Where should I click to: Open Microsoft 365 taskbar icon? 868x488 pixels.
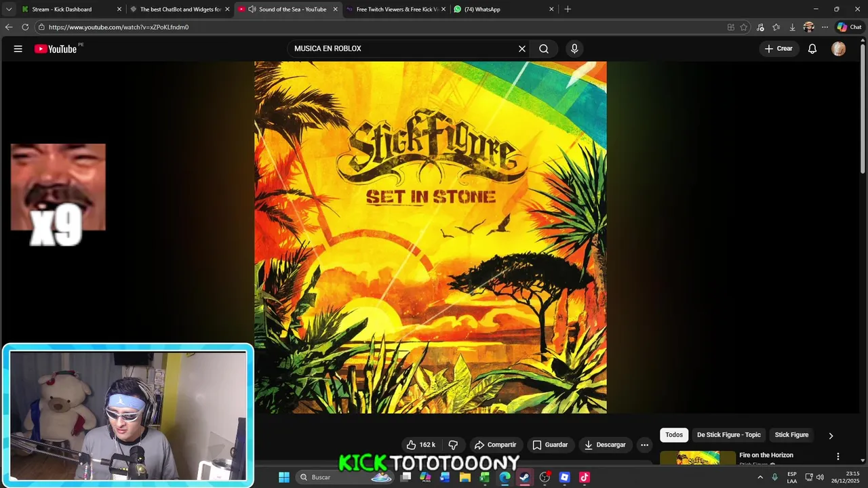click(425, 477)
